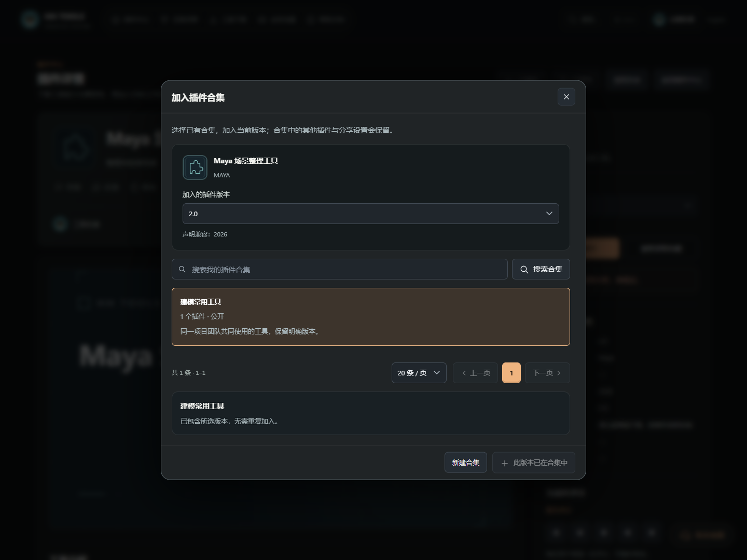The height and width of the screenshot is (560, 747).
Task: Select the 建模常用工具 collection card marked 公开
Action: click(370, 317)
